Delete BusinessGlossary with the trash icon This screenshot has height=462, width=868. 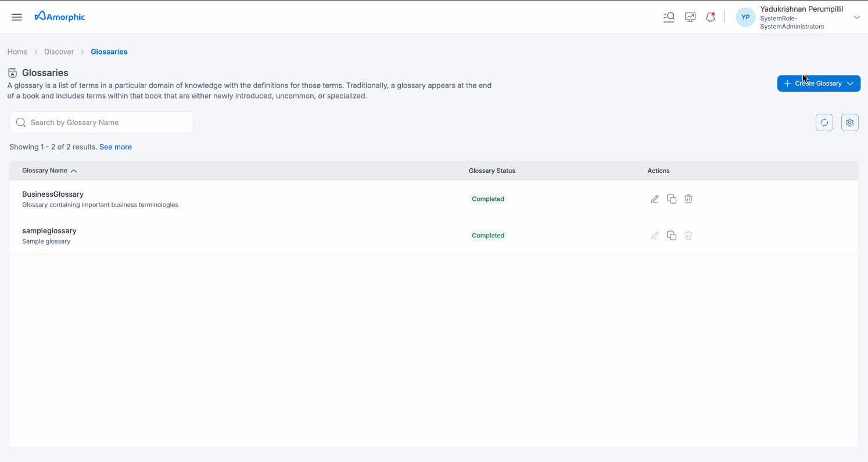click(688, 198)
